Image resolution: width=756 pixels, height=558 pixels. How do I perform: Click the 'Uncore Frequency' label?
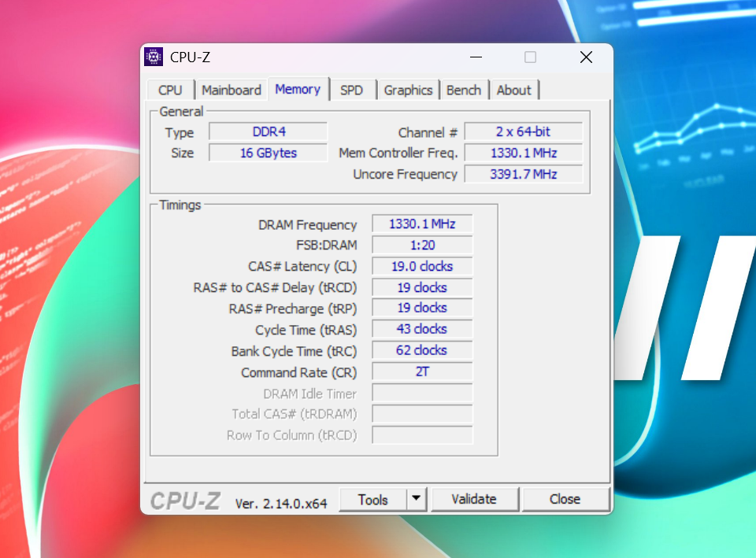(405, 174)
